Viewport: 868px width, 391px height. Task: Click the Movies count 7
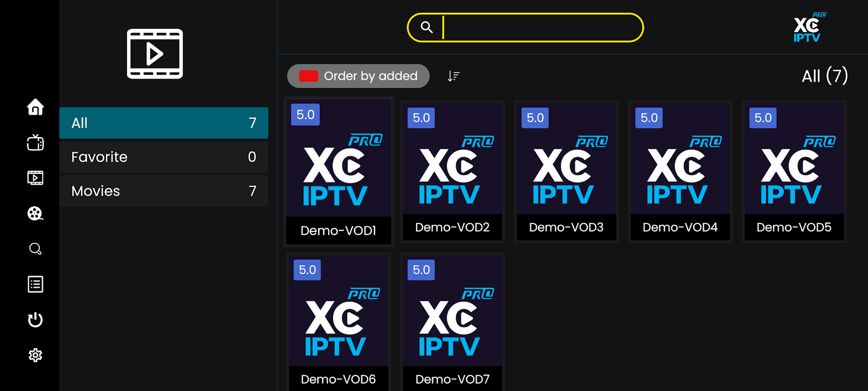tap(252, 191)
